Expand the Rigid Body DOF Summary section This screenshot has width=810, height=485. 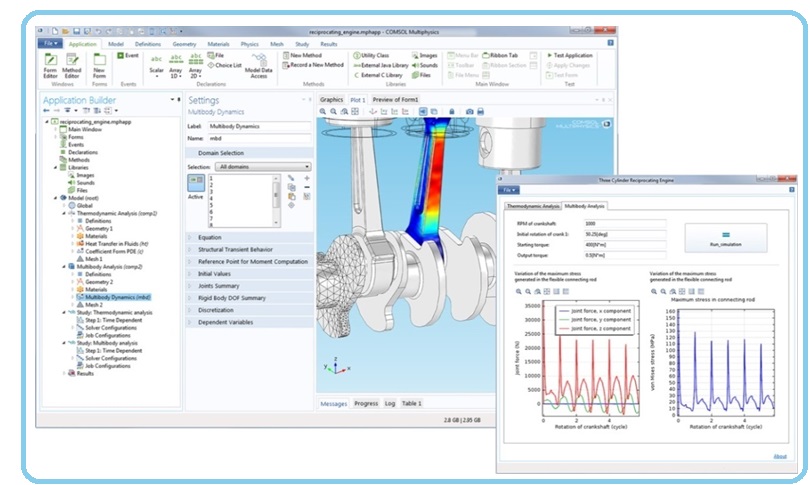click(250, 298)
